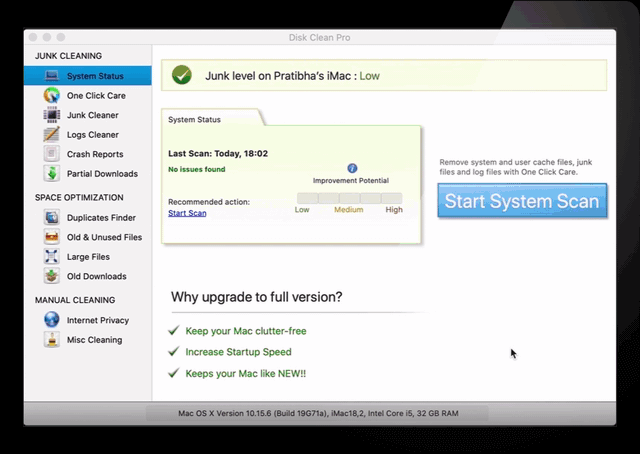This screenshot has height=454, width=640.
Task: Click the SPACE OPTIMIZATION section header
Action: 79,198
